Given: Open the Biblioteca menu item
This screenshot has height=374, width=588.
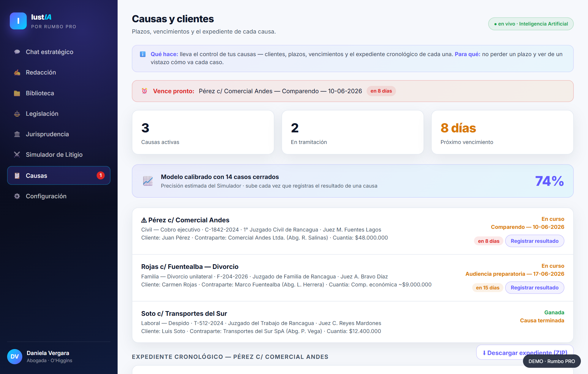Looking at the screenshot, I should click(x=59, y=93).
